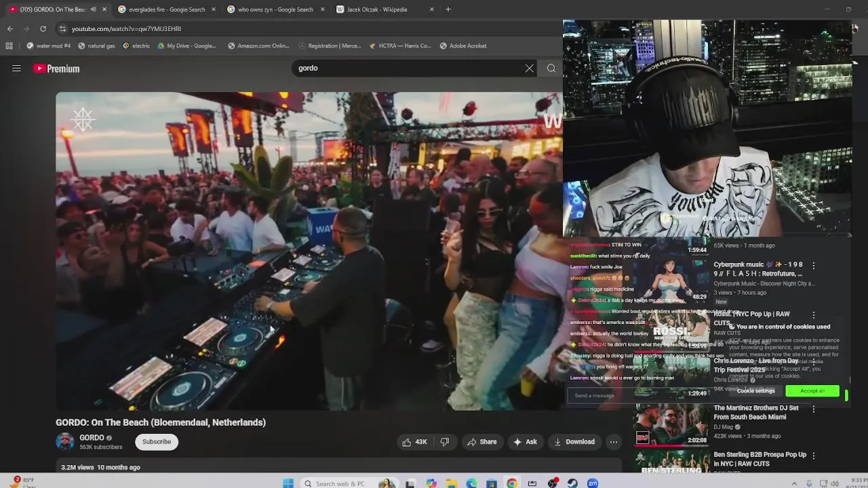The width and height of the screenshot is (868, 488).
Task: Clear the 'gordo' search text with the X
Action: tap(530, 68)
